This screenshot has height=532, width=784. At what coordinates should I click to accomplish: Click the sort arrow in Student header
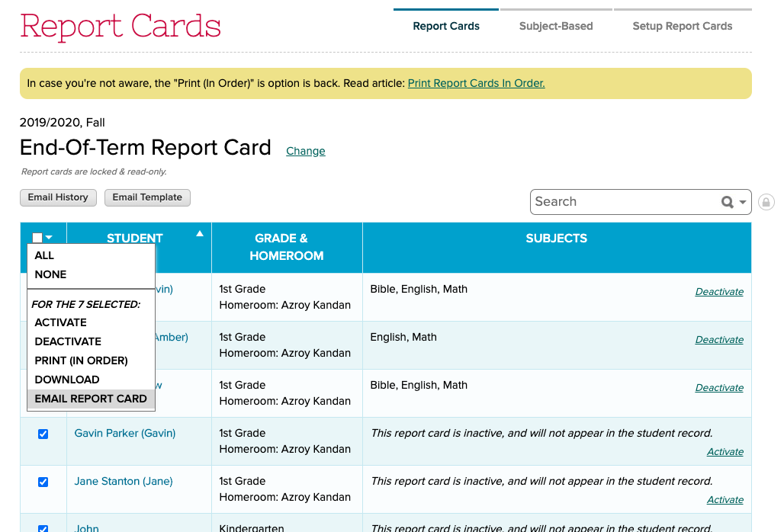click(x=200, y=233)
